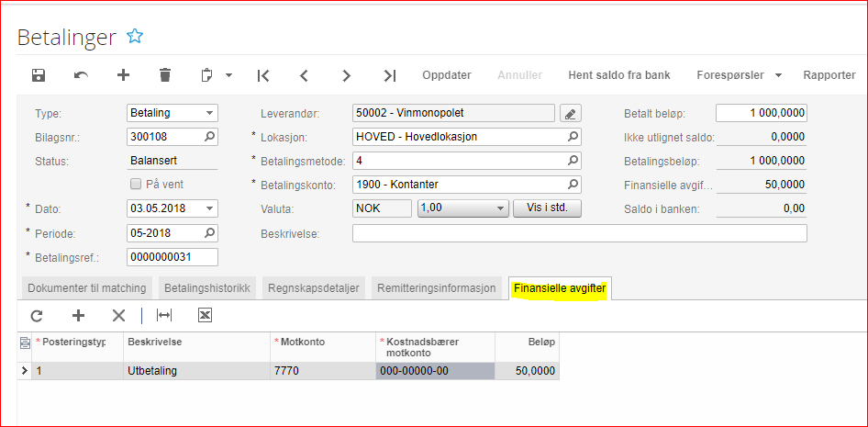This screenshot has height=427, width=868.
Task: Click Hent saldo fra bank
Action: point(619,75)
